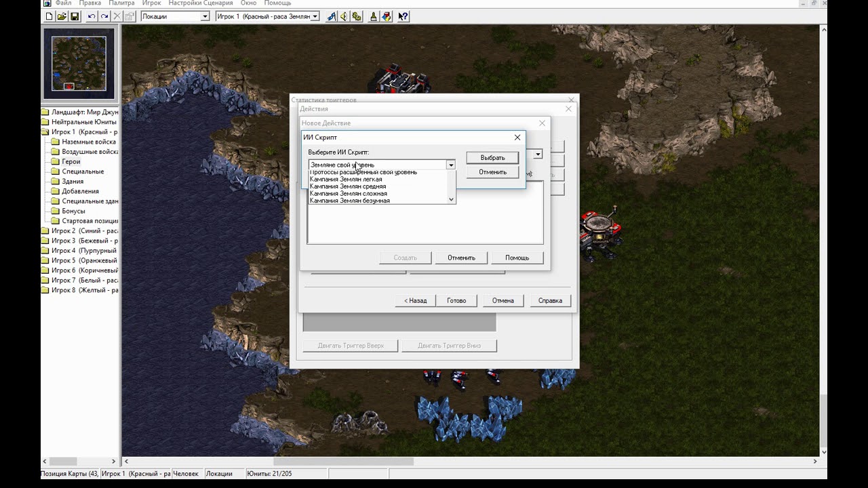Open the Настройки Сценария menu

201,3
